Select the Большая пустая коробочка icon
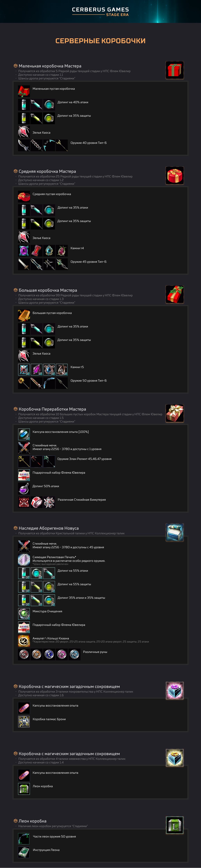The height and width of the screenshot is (868, 201). click(x=24, y=315)
